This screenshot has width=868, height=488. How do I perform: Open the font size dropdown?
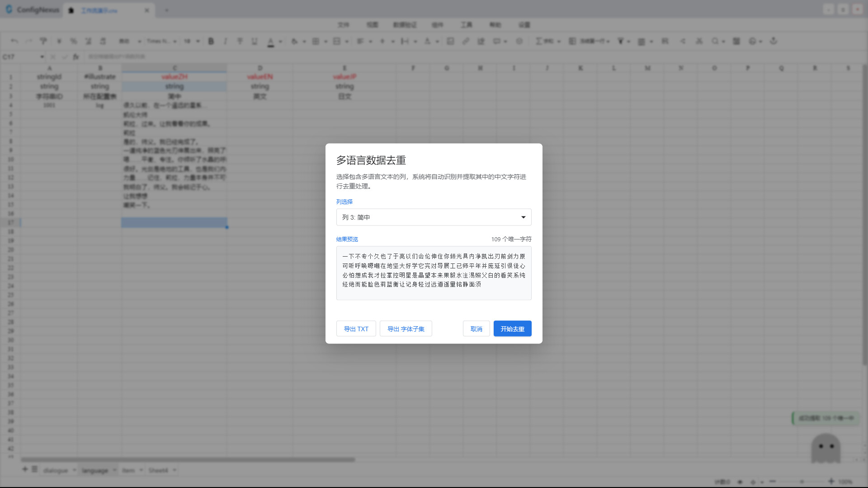tap(191, 41)
